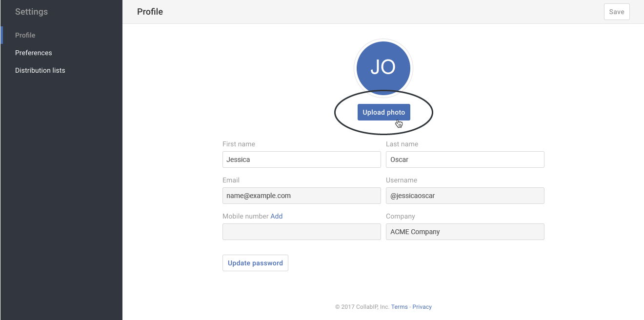Select the Profile section in sidebar

[25, 35]
